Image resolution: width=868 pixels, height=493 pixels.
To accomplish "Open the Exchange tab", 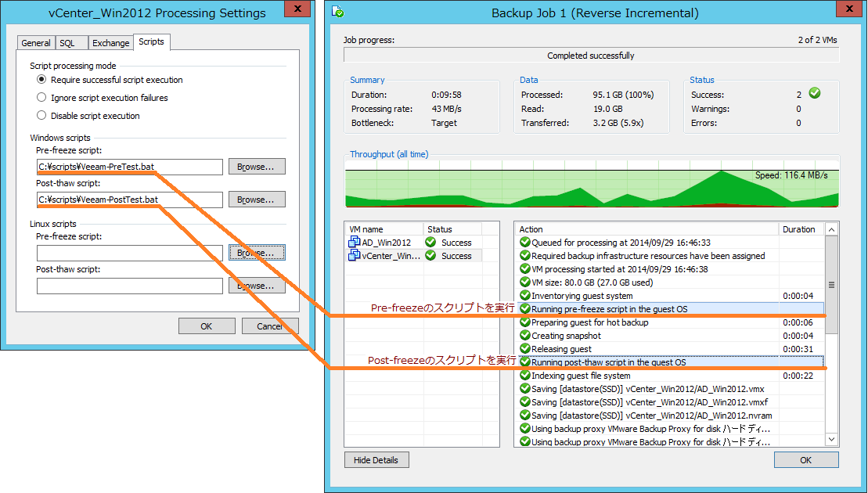I will pos(110,42).
